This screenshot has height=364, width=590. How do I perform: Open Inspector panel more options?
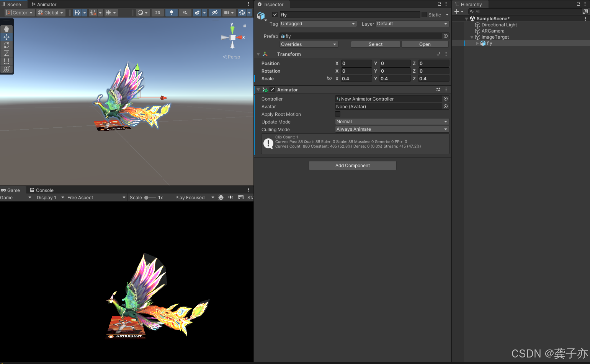(446, 4)
